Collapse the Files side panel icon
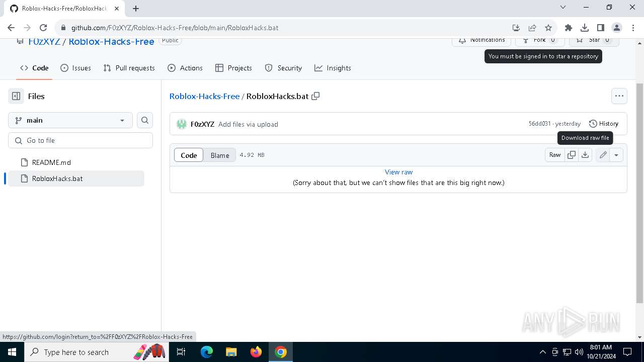This screenshot has width=644, height=362. pos(16,96)
